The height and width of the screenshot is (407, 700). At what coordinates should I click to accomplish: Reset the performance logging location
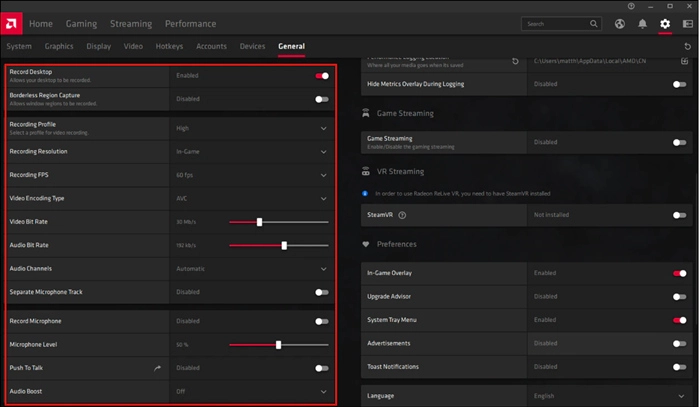(515, 62)
